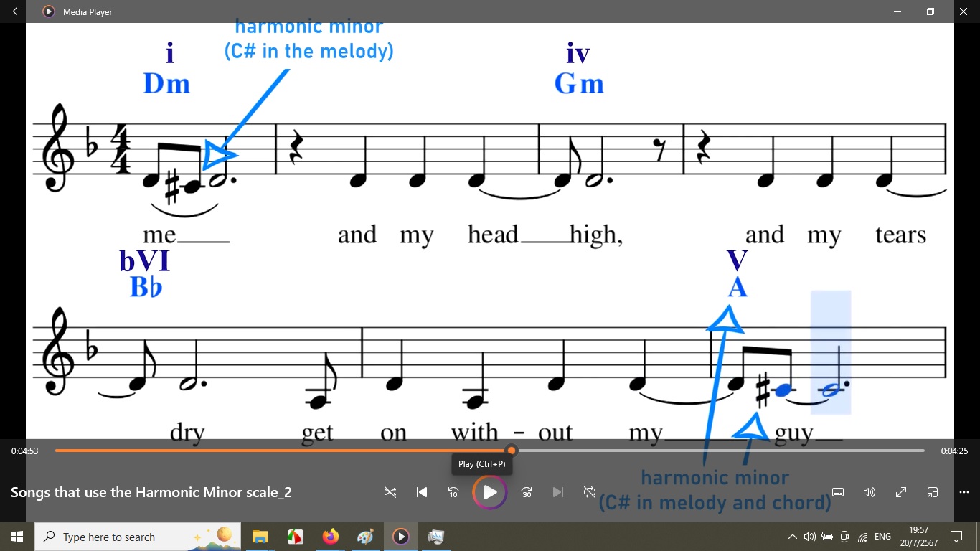Viewport: 980px width, 551px height.
Task: Switch to mini player view
Action: 933,492
